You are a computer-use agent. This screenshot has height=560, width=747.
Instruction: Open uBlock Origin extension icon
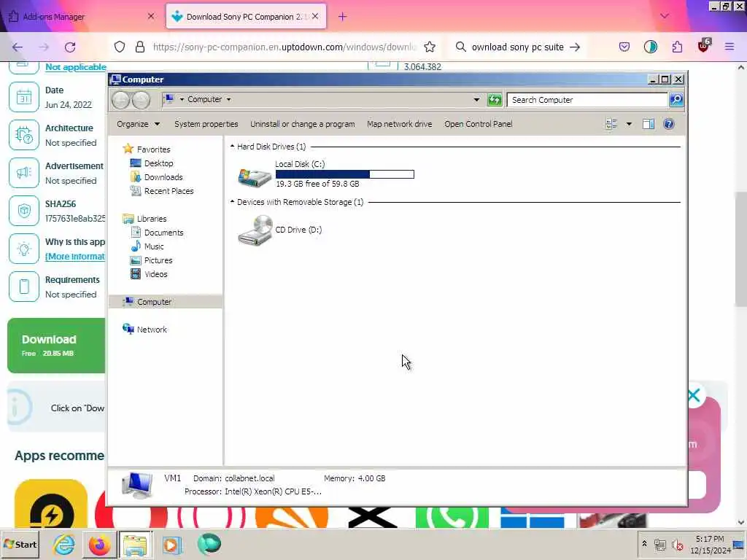pyautogui.click(x=704, y=46)
